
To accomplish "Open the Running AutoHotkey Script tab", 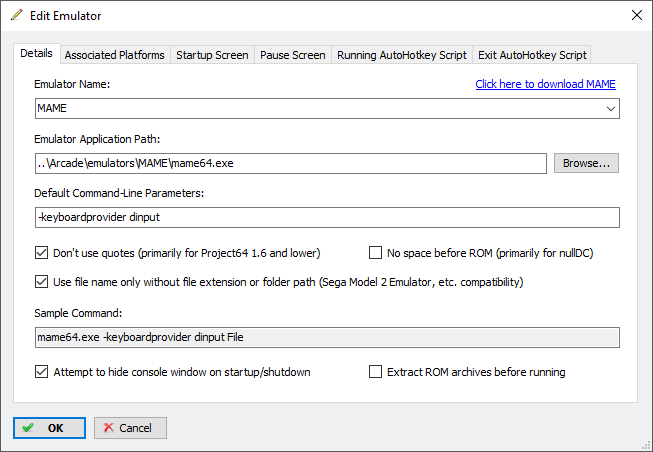I will click(402, 55).
